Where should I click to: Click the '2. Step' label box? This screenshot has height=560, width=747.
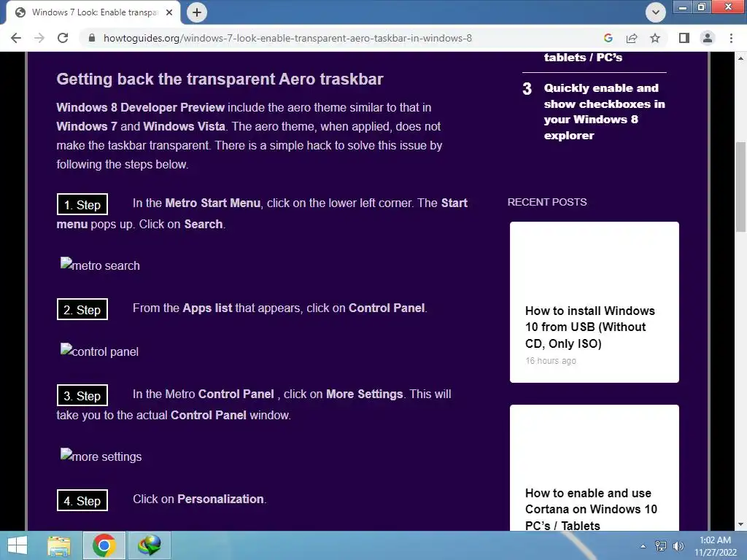coord(82,309)
